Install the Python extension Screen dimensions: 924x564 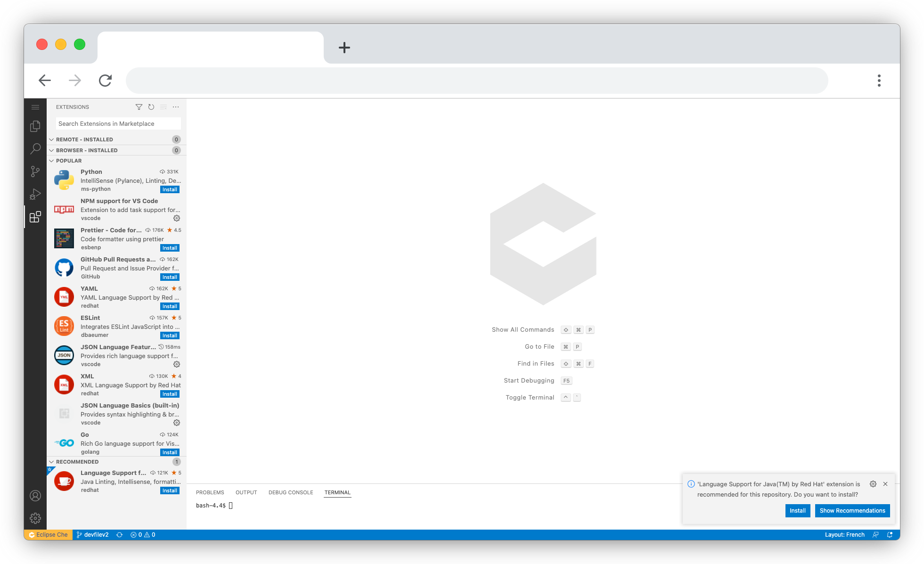170,189
